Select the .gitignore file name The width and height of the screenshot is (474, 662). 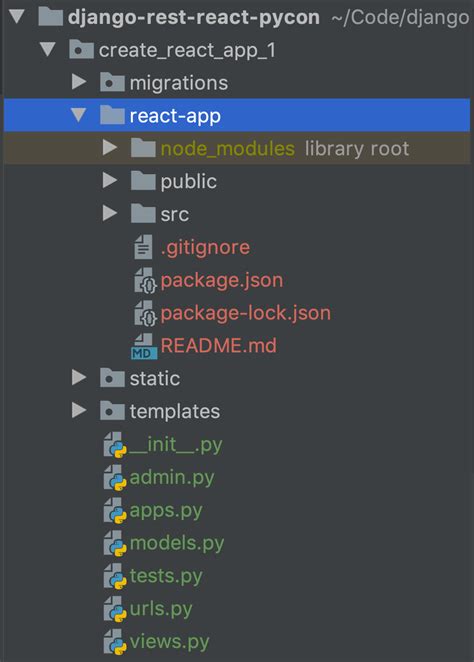point(205,248)
